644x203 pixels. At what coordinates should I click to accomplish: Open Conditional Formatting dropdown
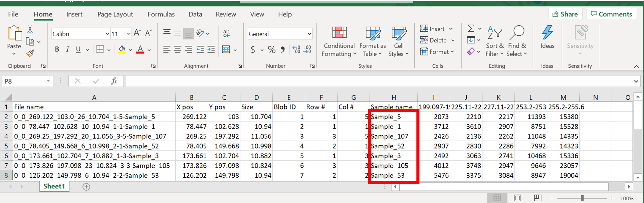pyautogui.click(x=339, y=41)
